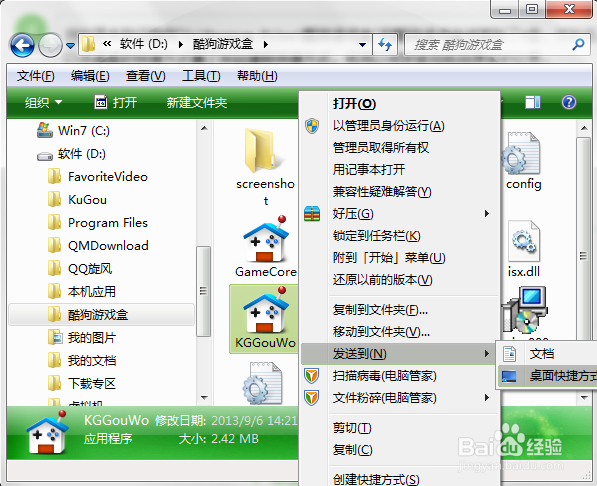Choose 移动到文件夹(V)...
Screen dimensions: 597x486
pos(399,332)
